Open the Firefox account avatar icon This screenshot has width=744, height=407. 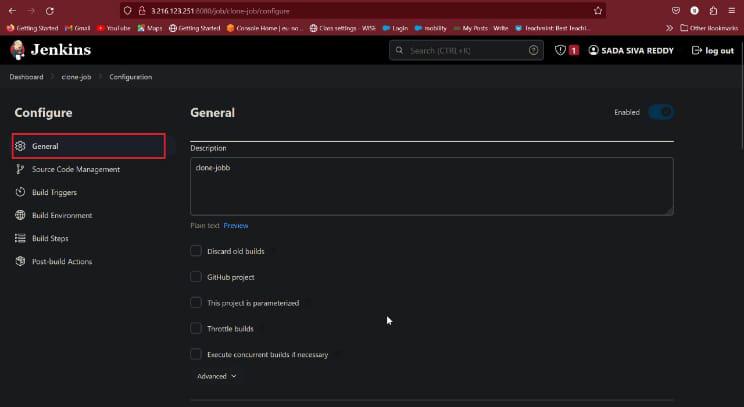[694, 10]
